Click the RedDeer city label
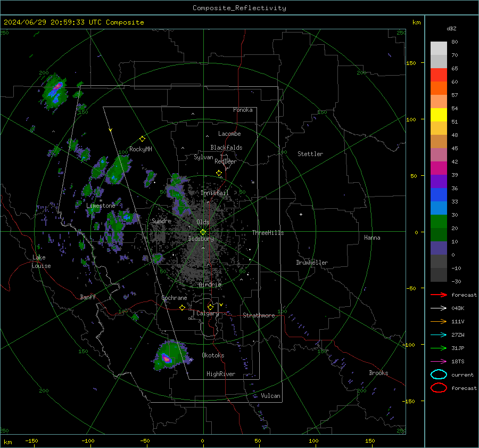Image resolution: width=479 pixels, height=448 pixels. [x=226, y=161]
